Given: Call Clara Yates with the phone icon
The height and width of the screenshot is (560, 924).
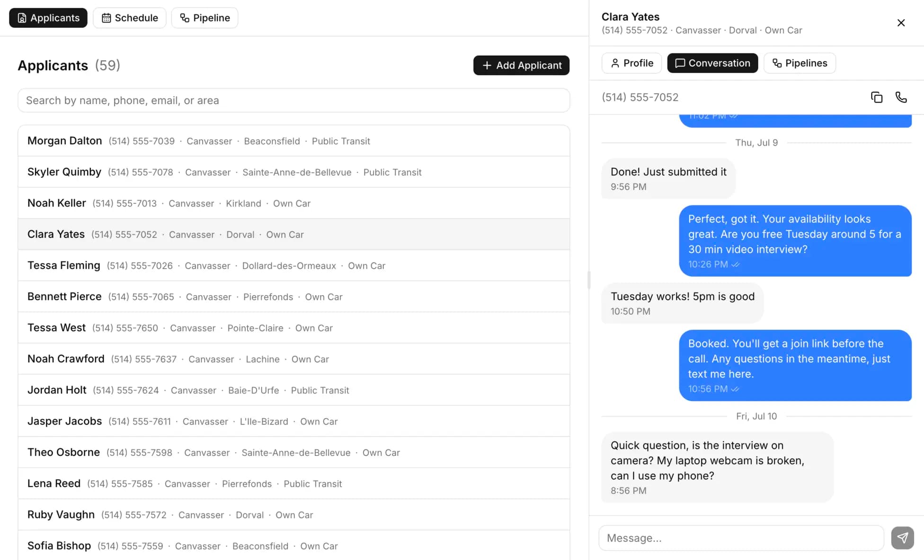Looking at the screenshot, I should [x=901, y=97].
